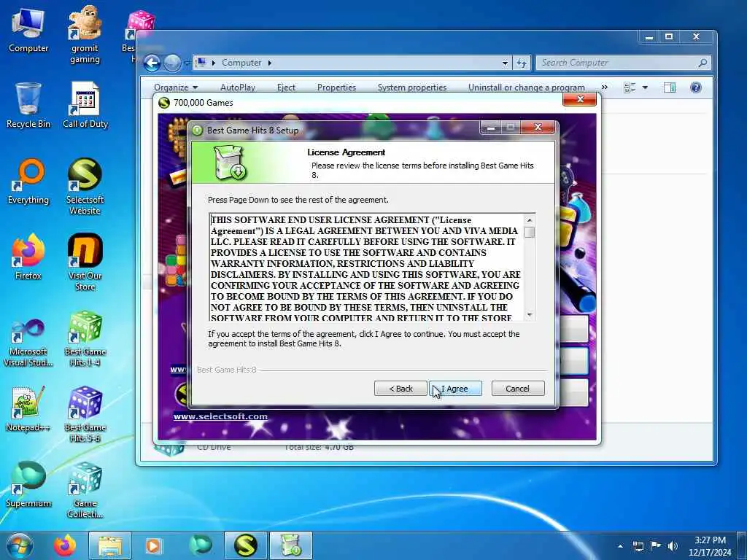747x560 pixels.
Task: Toggle the Explorer preview pane
Action: tap(670, 87)
